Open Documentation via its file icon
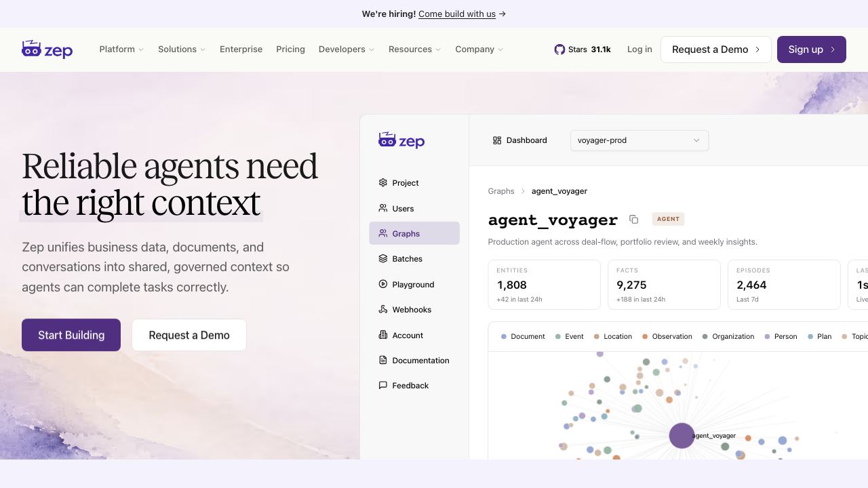 (383, 360)
